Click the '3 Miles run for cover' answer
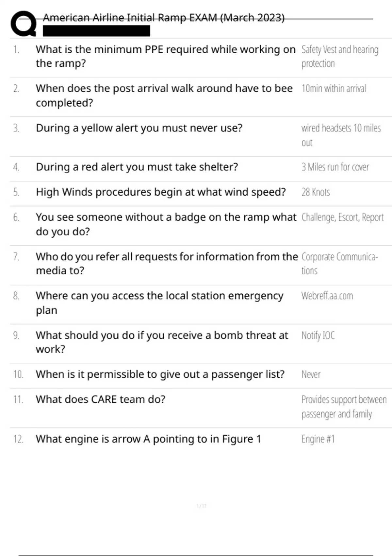392x556 pixels. (x=335, y=167)
